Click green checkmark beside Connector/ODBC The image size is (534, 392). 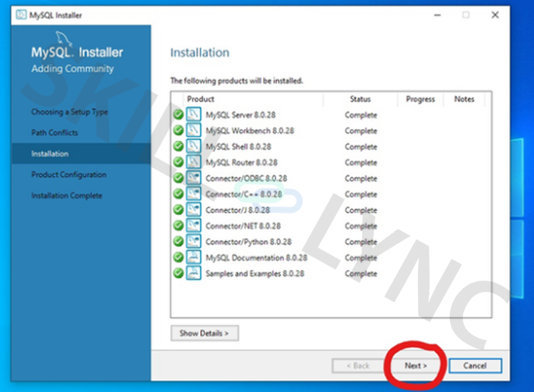click(x=178, y=178)
